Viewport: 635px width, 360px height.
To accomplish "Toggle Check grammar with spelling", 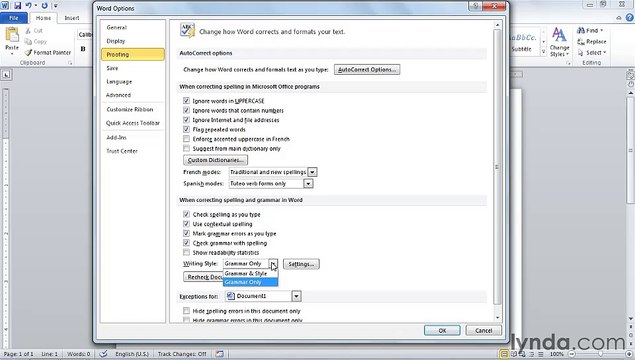I will pyautogui.click(x=186, y=243).
